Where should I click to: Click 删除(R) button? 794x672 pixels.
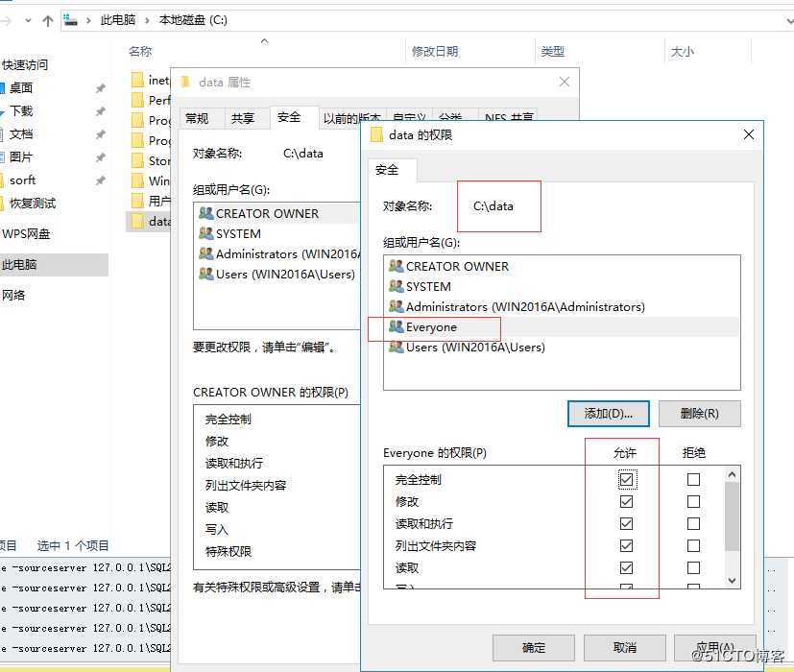700,414
